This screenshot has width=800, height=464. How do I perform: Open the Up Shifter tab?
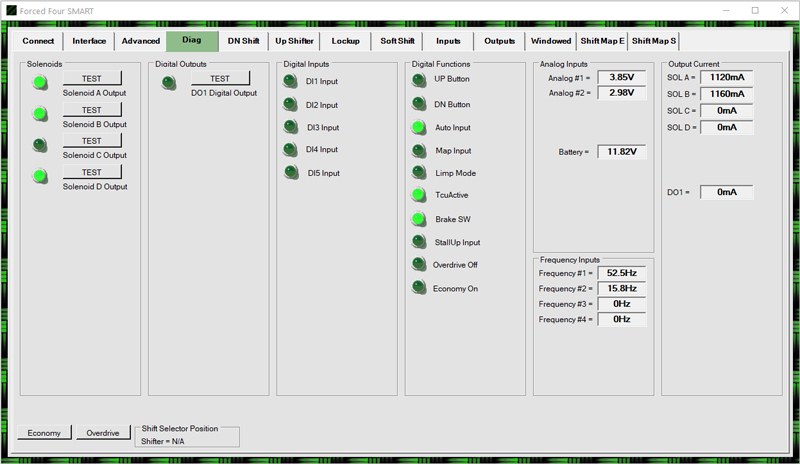coord(294,41)
